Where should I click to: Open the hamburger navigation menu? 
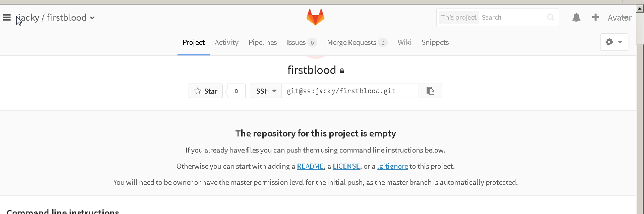pos(7,18)
